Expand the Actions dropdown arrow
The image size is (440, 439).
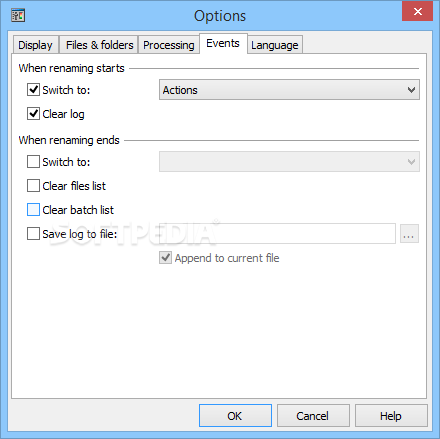(411, 90)
